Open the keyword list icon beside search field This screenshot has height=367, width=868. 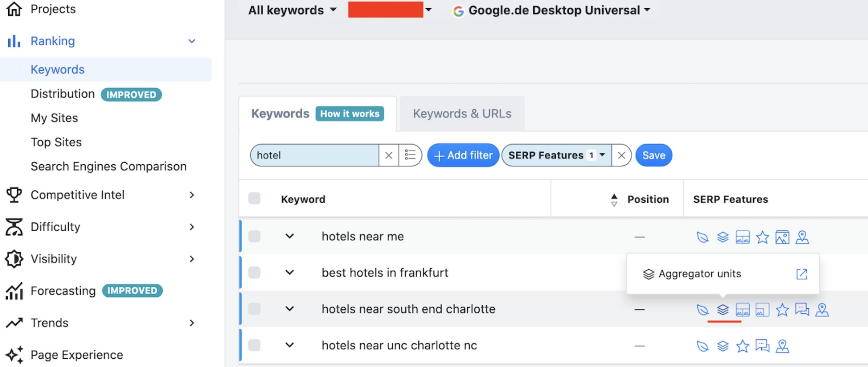[410, 155]
